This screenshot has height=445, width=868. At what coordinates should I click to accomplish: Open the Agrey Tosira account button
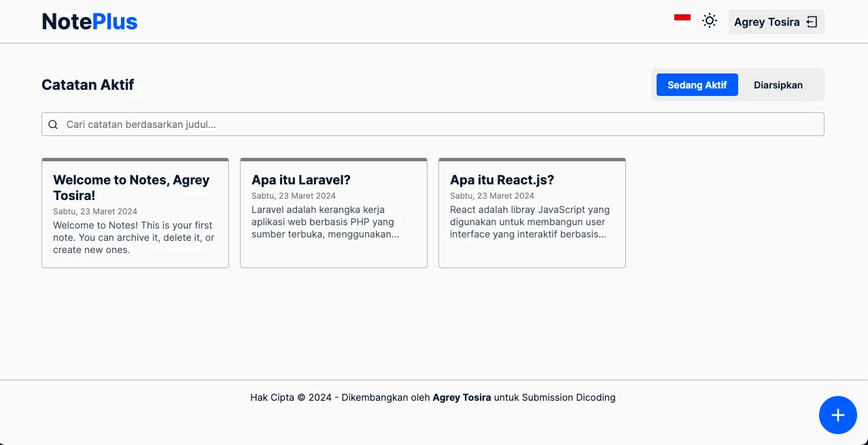tap(767, 22)
